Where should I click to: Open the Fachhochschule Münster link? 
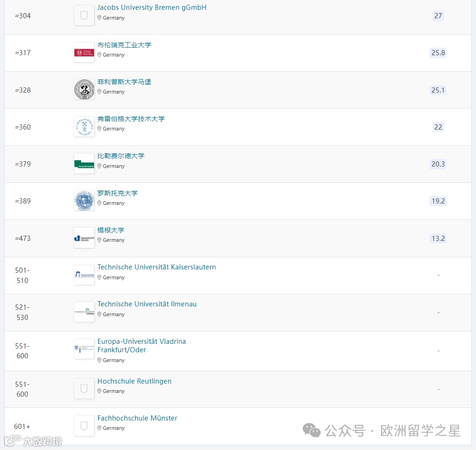(137, 418)
